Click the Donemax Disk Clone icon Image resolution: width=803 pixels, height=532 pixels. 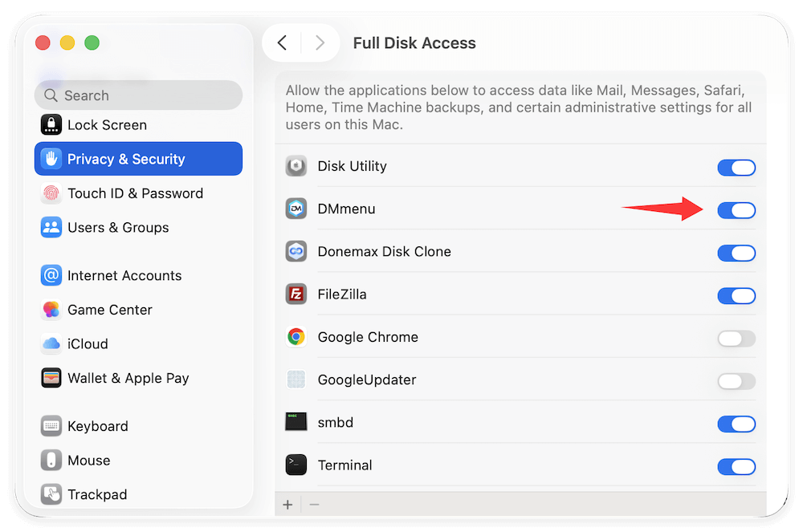point(296,251)
